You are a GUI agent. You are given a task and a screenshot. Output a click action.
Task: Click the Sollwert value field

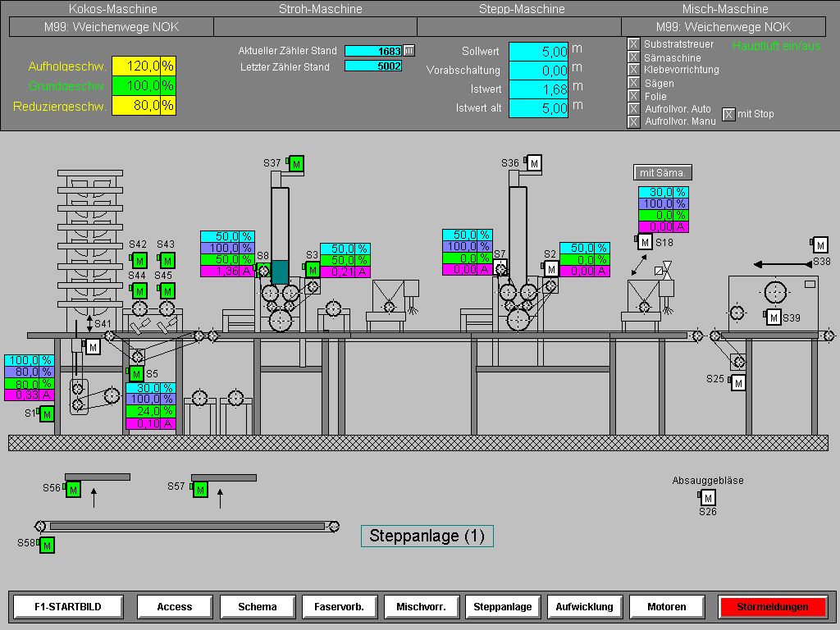(x=539, y=51)
